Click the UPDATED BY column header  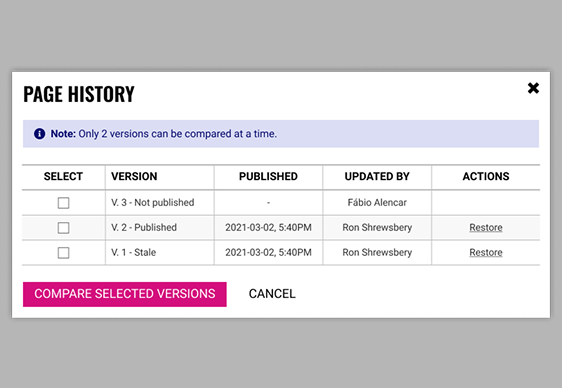[377, 176]
